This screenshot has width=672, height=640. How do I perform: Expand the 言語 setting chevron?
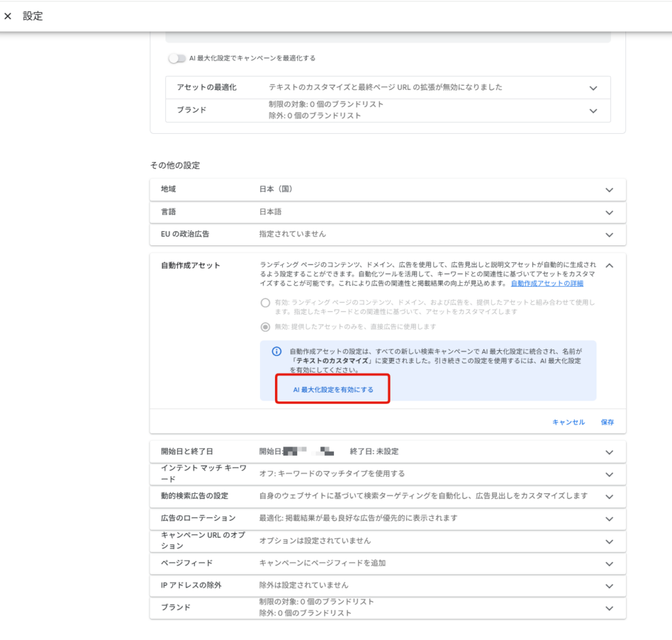tap(609, 212)
